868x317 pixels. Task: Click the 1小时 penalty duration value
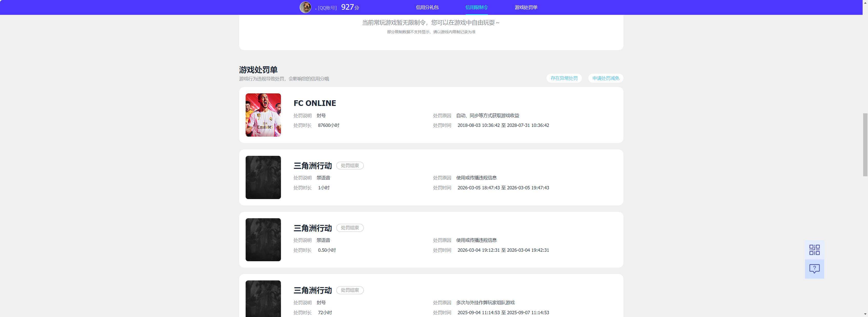point(324,188)
